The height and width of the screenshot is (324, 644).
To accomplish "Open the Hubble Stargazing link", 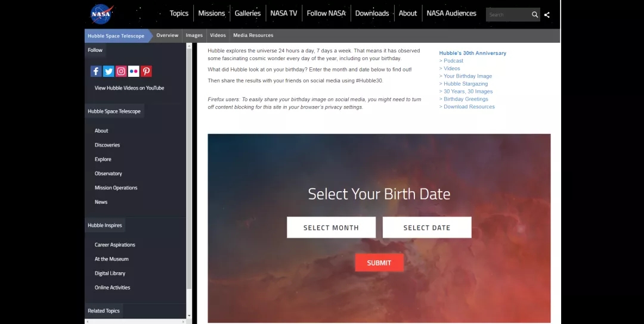I will (x=466, y=83).
